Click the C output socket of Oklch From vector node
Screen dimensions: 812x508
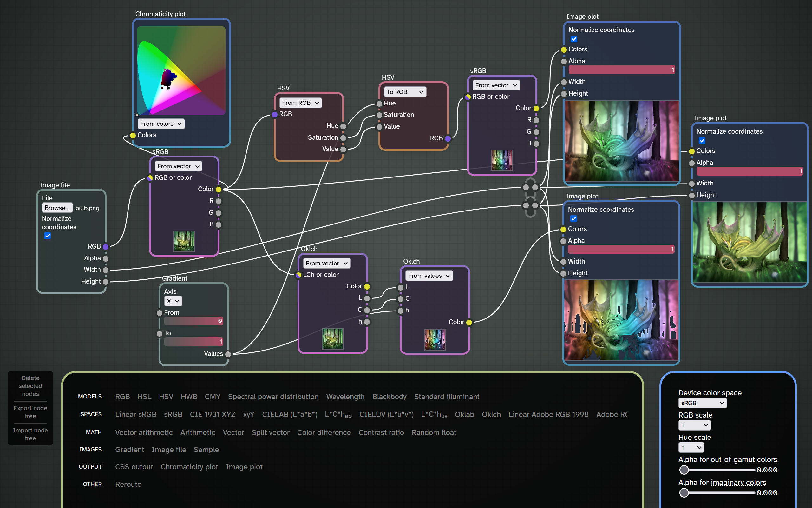pos(367,310)
